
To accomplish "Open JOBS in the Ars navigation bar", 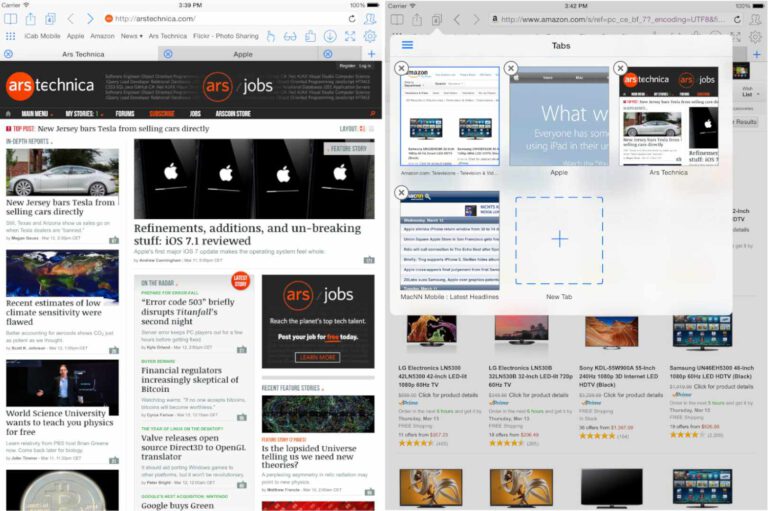I will 195,114.
